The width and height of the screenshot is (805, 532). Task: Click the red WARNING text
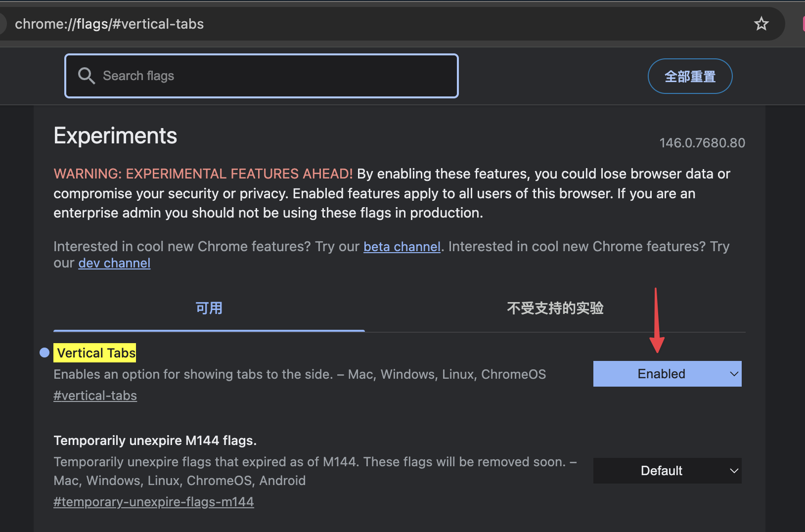coord(203,174)
